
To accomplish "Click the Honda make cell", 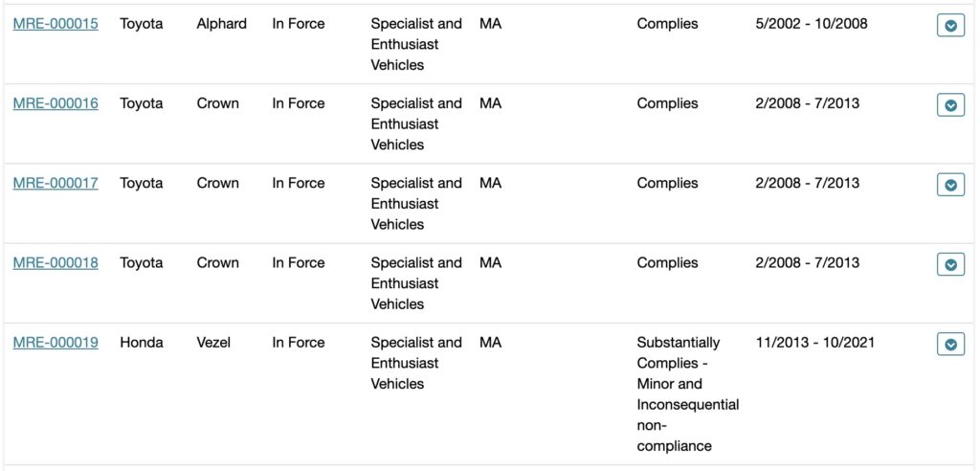I will (142, 342).
